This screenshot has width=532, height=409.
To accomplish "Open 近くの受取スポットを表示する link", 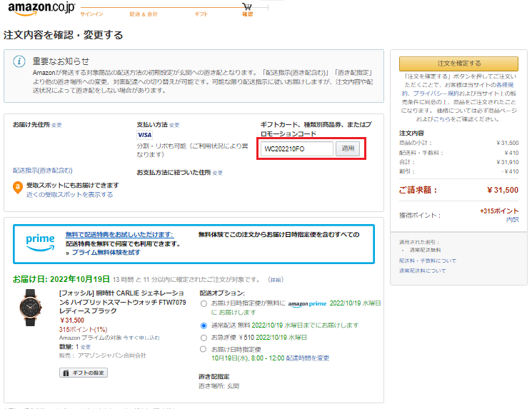I will [x=69, y=195].
